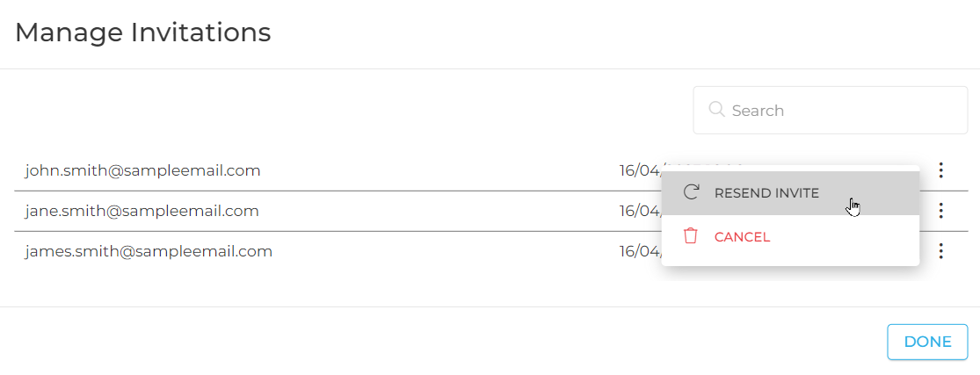The image size is (980, 375).
Task: Open the three-dot menu for john.smith
Action: 940,170
